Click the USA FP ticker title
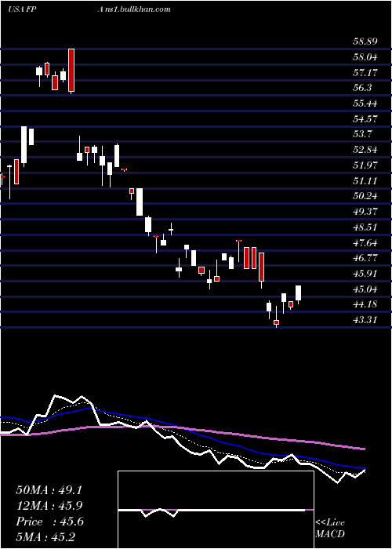The height and width of the screenshot is (549, 392). click(22, 9)
